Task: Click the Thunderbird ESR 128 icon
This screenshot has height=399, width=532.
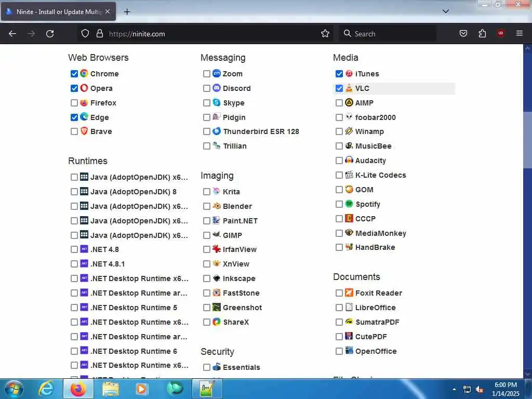Action: pyautogui.click(x=217, y=131)
